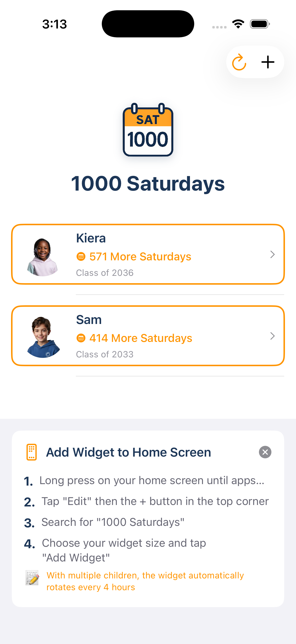
Task: Tap the memo pencil note icon
Action: coord(32,578)
